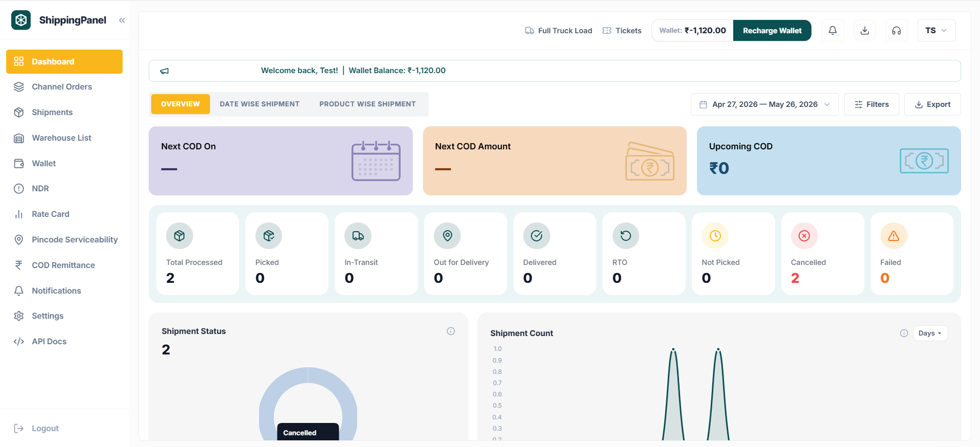Click the Export button
This screenshot has height=447, width=980.
[932, 104]
